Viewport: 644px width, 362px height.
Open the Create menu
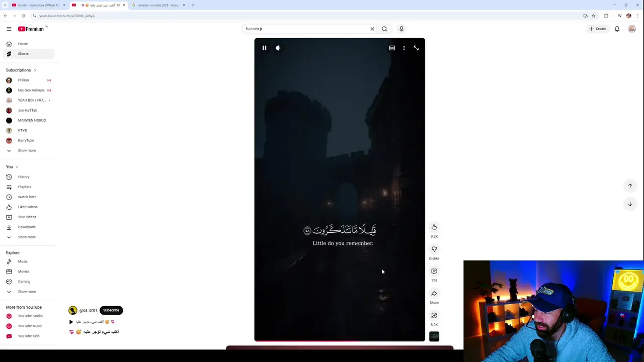pos(598,29)
